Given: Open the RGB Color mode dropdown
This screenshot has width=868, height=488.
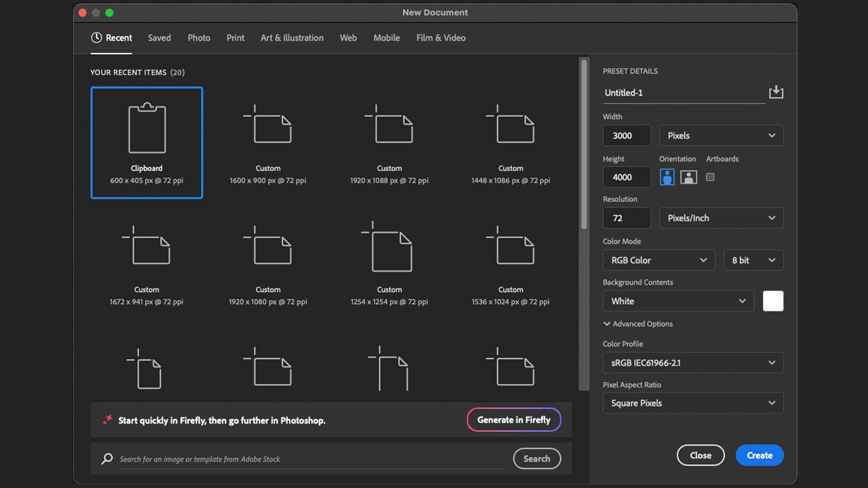Looking at the screenshot, I should coord(659,260).
